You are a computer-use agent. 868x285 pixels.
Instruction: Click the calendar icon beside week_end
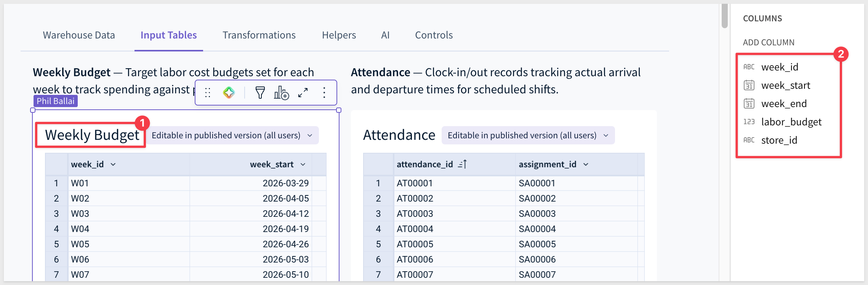point(749,104)
